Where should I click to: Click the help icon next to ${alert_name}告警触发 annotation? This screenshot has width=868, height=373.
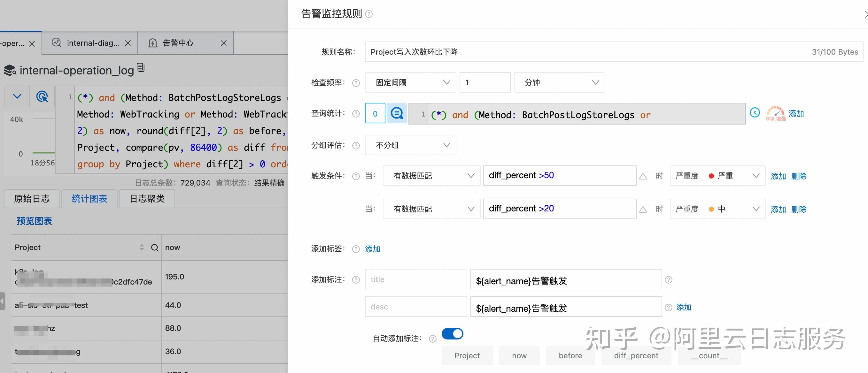coord(668,280)
